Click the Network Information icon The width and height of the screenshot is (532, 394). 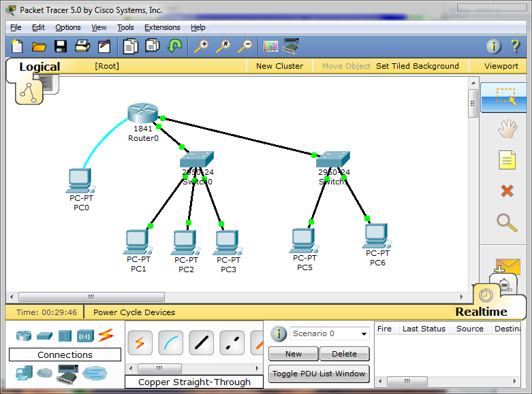click(x=494, y=46)
